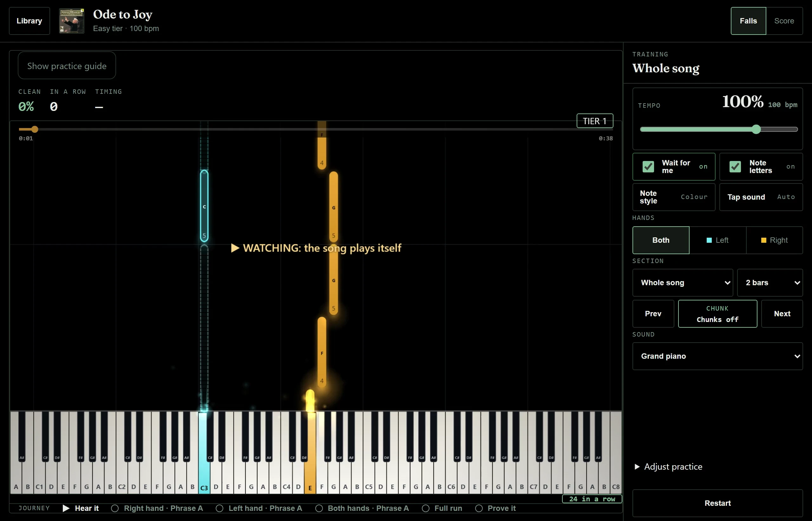Select Both hands option

[x=661, y=240]
